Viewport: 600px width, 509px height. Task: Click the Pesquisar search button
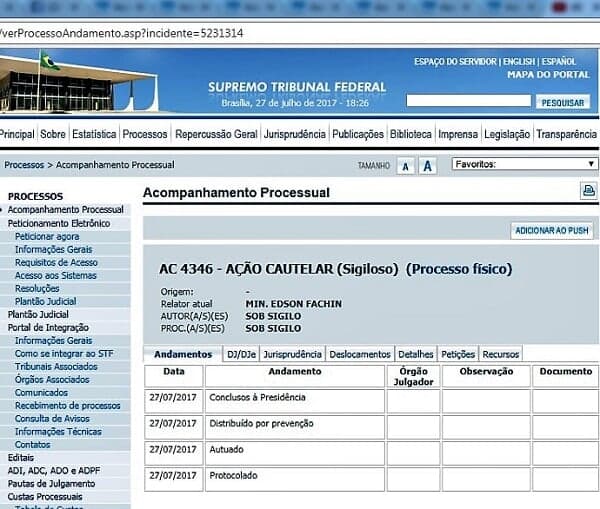[x=562, y=102]
